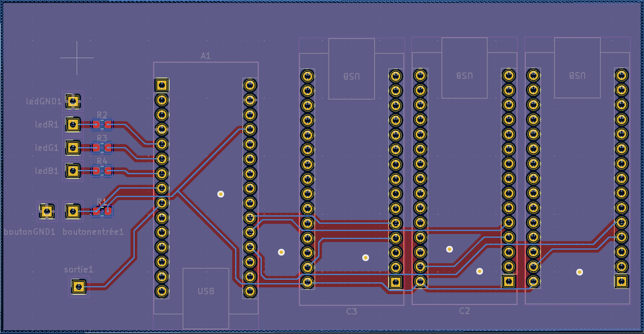This screenshot has height=334, width=644.
Task: Click the A1 footprint reference label
Action: coord(206,56)
